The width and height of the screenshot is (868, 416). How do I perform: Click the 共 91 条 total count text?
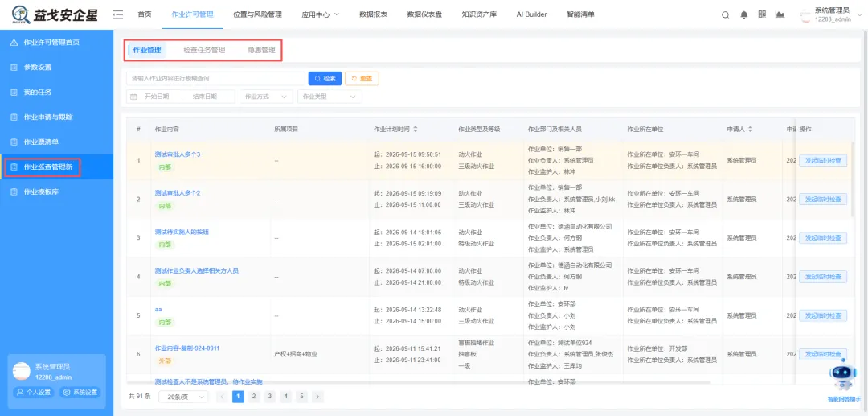(140, 397)
